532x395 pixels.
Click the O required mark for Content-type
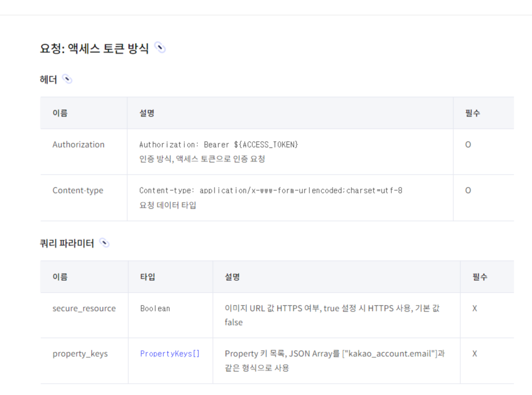468,190
